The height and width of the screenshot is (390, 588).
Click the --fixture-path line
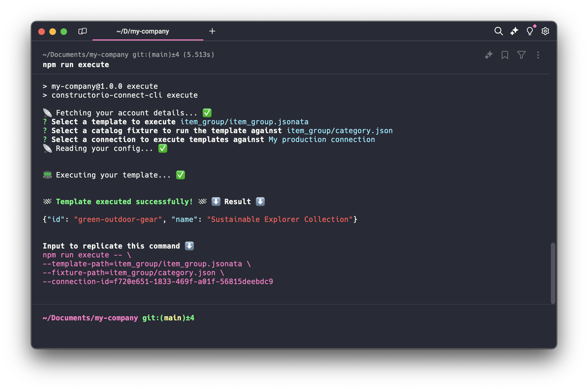pyautogui.click(x=134, y=273)
